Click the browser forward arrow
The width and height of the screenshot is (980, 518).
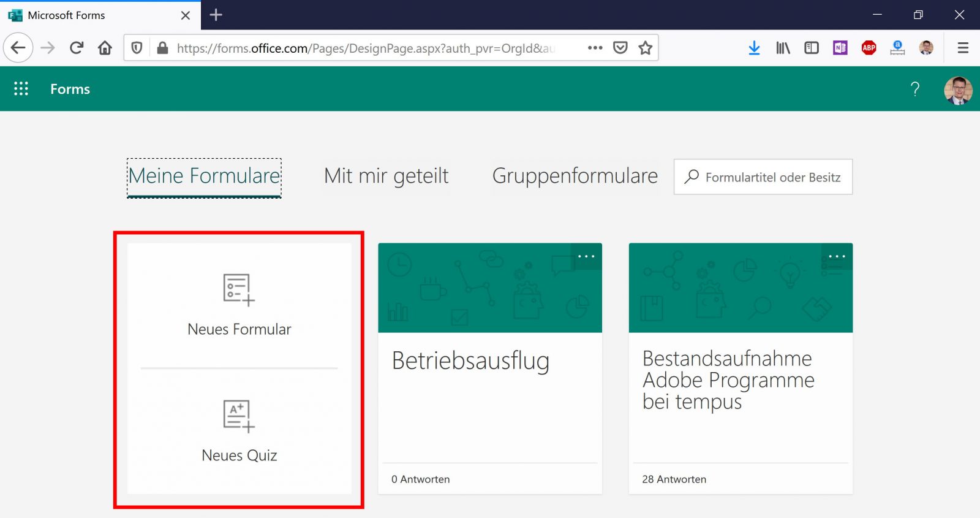point(48,48)
